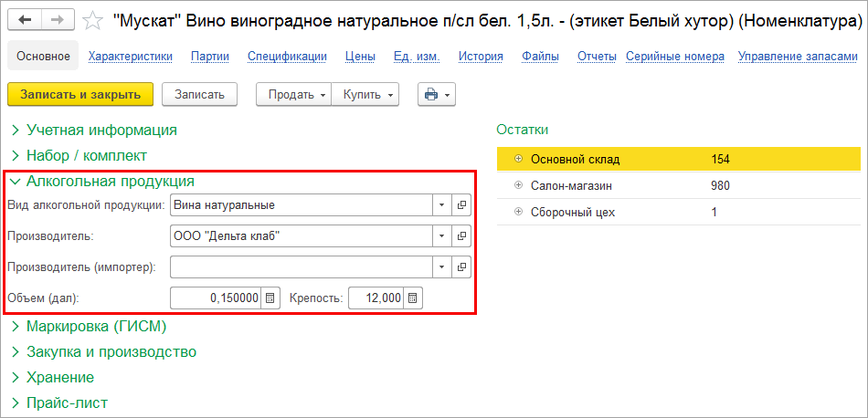
Task: Click the Записать и закрыть button
Action: tap(80, 94)
